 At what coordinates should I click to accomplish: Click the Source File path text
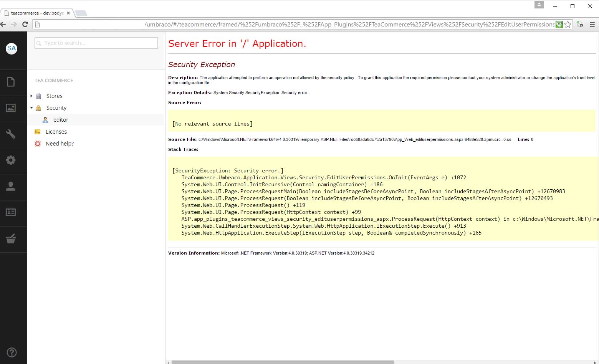point(355,139)
